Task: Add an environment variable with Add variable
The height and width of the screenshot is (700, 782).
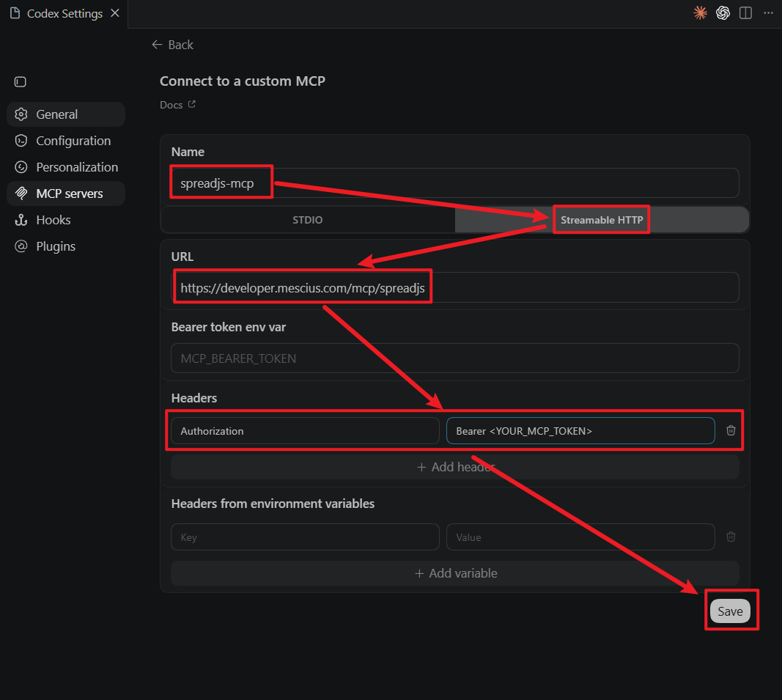Action: [x=455, y=573]
